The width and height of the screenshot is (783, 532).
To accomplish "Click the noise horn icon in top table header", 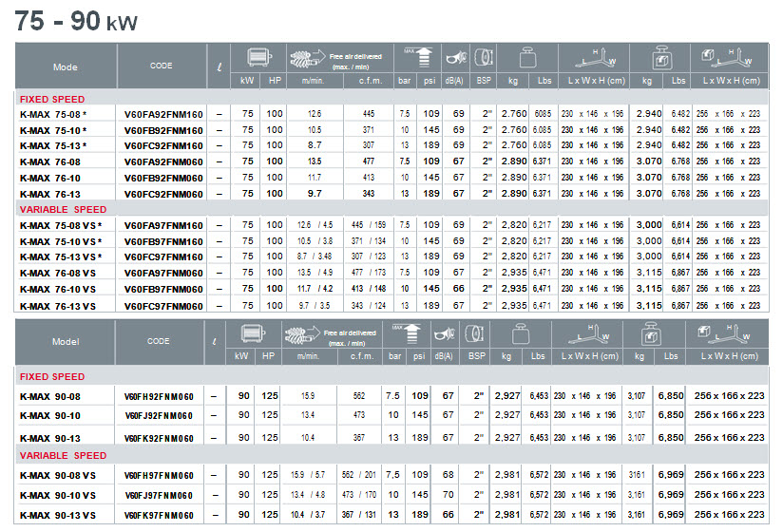I will pyautogui.click(x=456, y=58).
